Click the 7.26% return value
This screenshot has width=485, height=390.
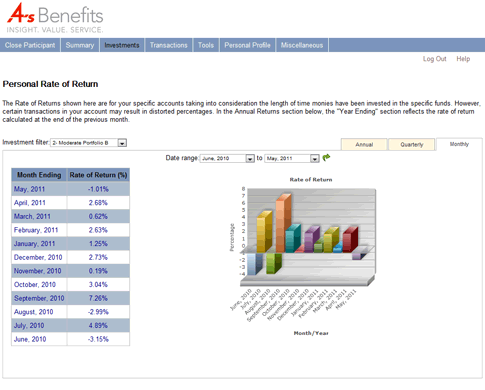point(98,299)
